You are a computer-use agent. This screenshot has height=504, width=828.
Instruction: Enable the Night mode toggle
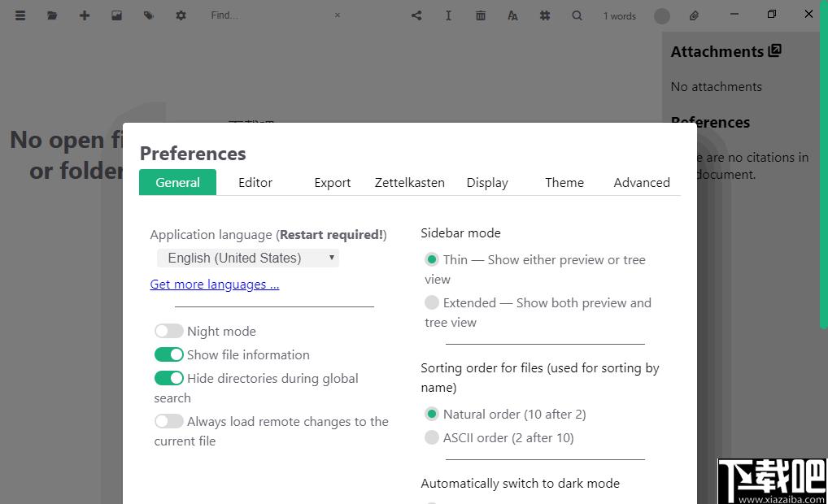(x=169, y=331)
